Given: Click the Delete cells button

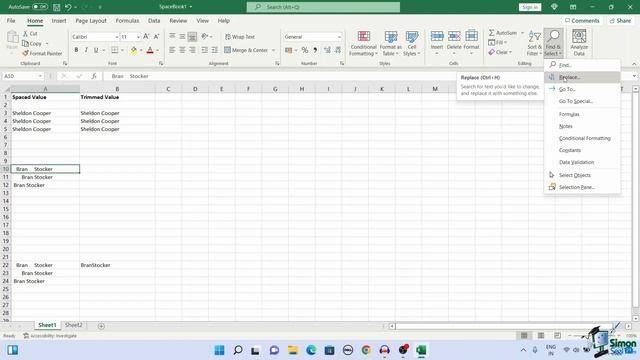Looking at the screenshot, I should (x=454, y=42).
